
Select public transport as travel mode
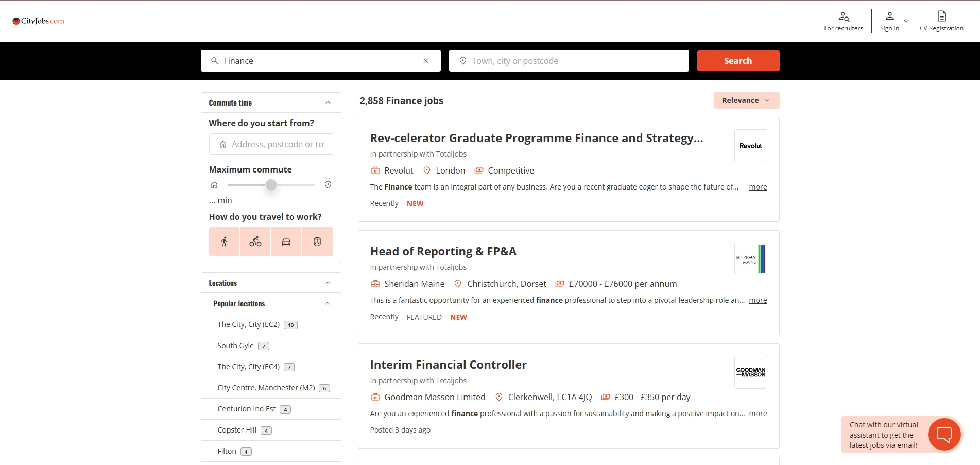317,242
